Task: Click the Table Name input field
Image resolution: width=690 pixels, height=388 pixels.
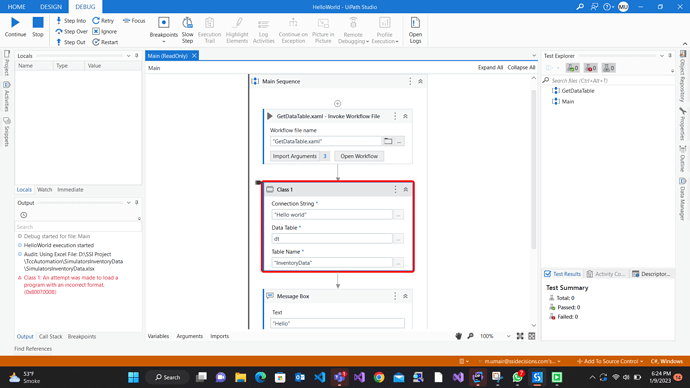Action: click(332, 263)
